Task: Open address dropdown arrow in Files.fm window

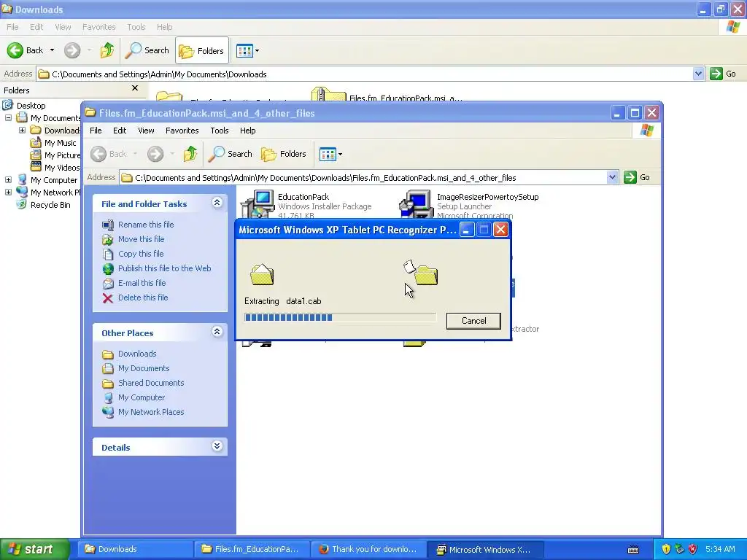Action: (612, 178)
